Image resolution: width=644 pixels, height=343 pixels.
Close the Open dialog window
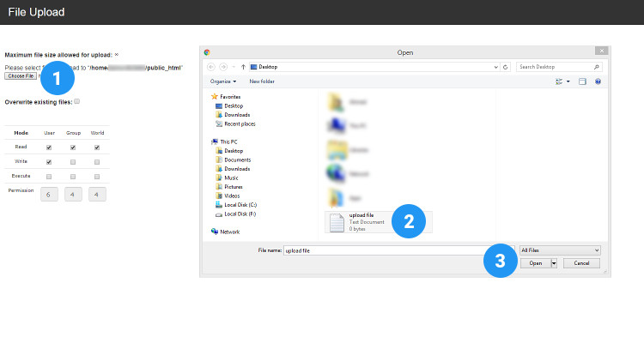click(x=602, y=51)
